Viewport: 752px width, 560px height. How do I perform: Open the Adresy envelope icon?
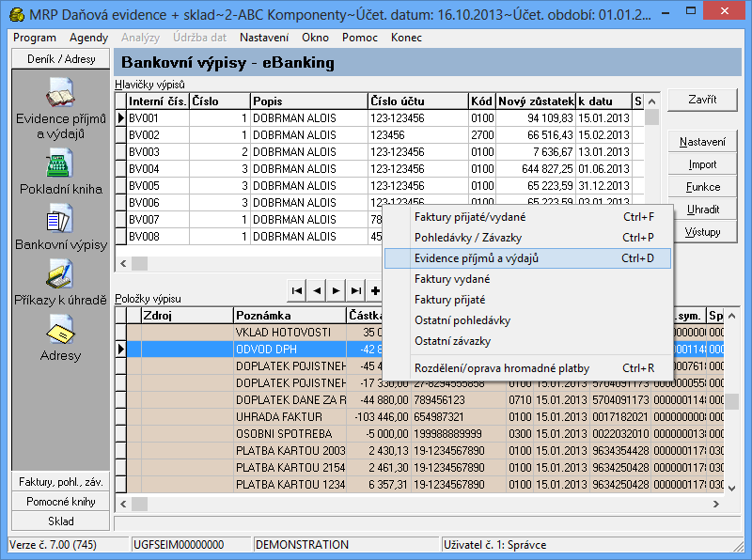tap(60, 330)
